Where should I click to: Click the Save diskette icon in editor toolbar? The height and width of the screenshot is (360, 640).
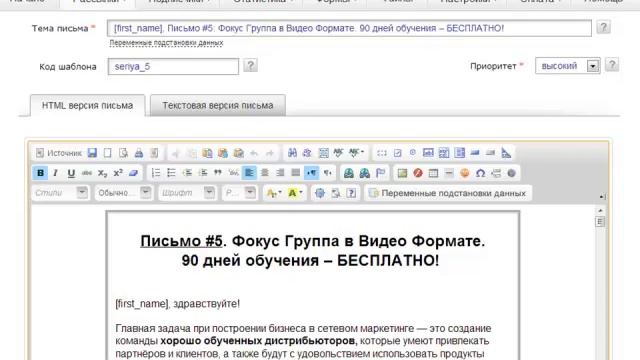[x=92, y=153]
